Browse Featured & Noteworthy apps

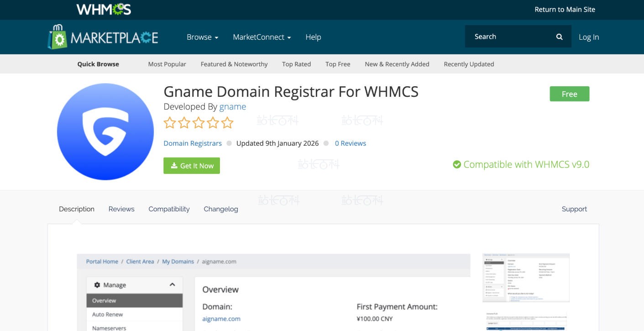pyautogui.click(x=234, y=64)
